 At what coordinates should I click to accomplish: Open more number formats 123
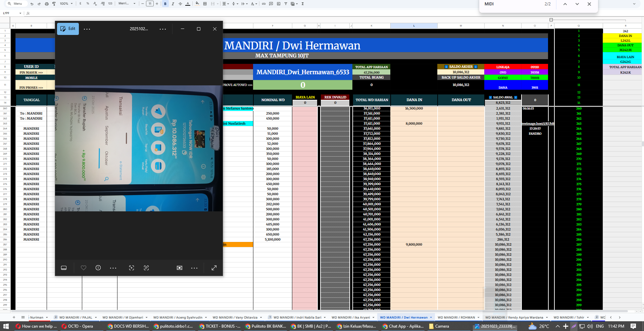(110, 4)
